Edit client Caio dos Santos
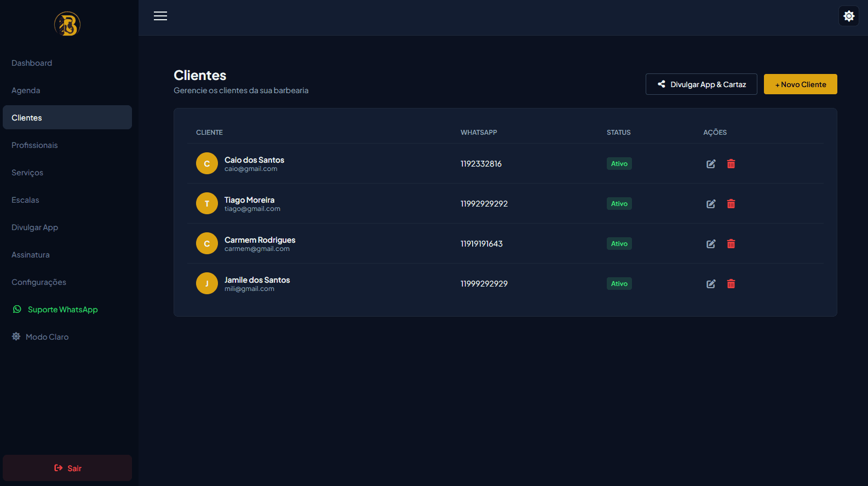 711,164
